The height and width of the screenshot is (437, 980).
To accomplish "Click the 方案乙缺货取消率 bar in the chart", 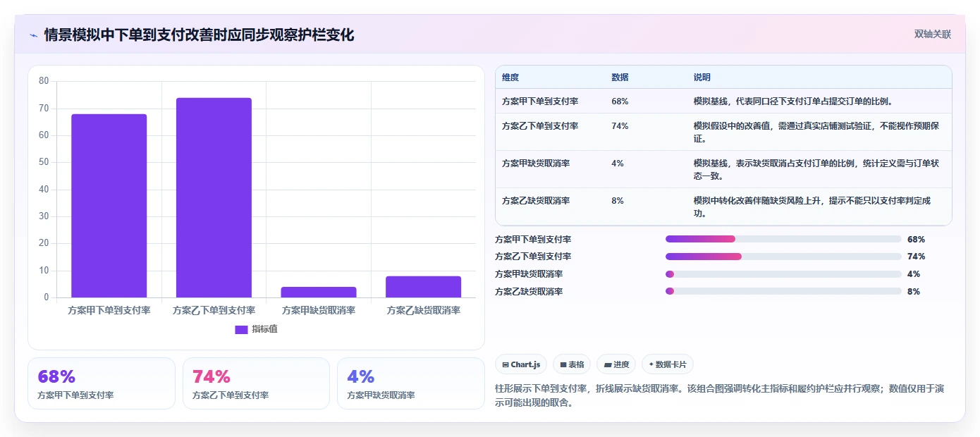I will (x=423, y=287).
